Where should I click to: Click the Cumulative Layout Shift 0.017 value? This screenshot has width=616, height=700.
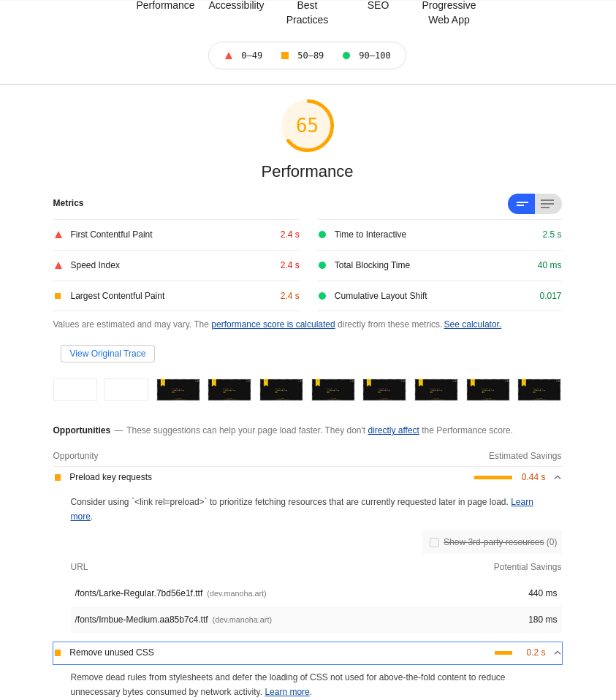[550, 296]
